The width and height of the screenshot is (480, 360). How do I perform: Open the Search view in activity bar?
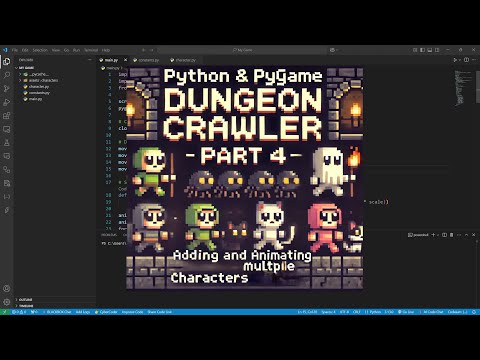tap(7, 75)
